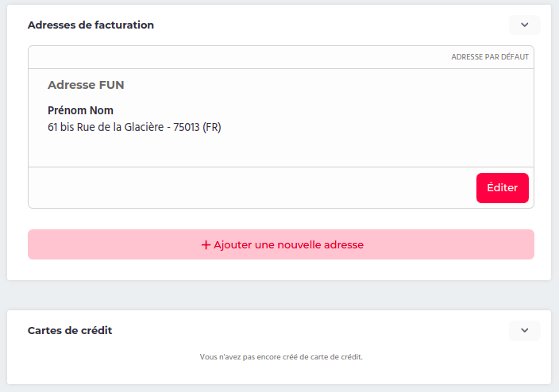The image size is (559, 392).
Task: Select the Cartes de crédit heading
Action: click(70, 330)
